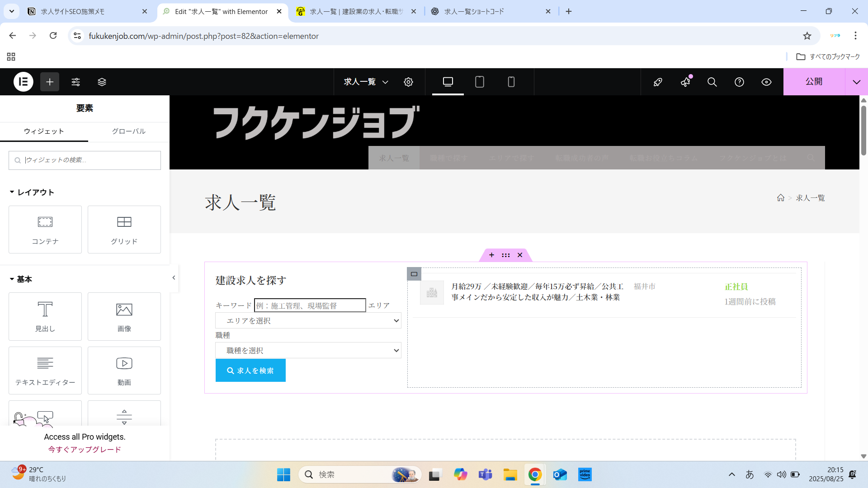This screenshot has width=868, height=488.
Task: Click the page vertical scrollbar thumb
Action: [x=863, y=131]
